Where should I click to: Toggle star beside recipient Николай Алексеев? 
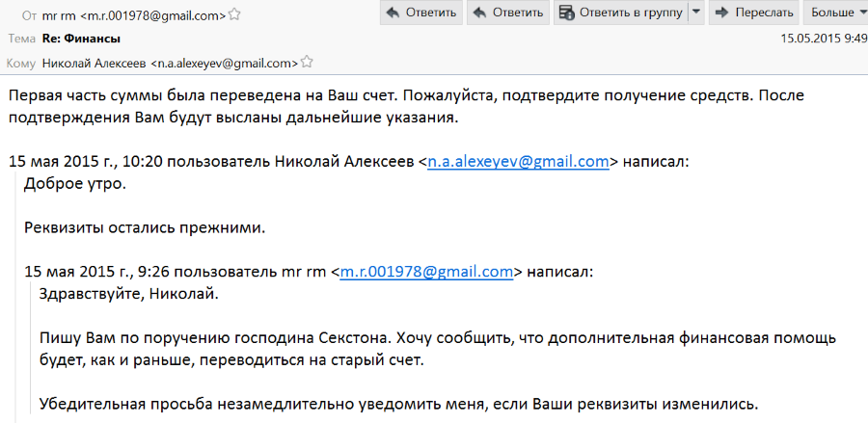click(306, 63)
